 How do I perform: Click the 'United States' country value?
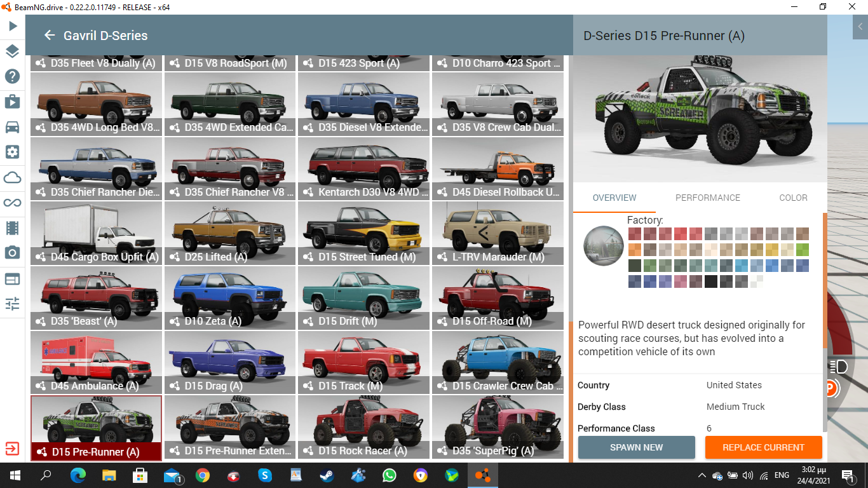[x=734, y=385]
